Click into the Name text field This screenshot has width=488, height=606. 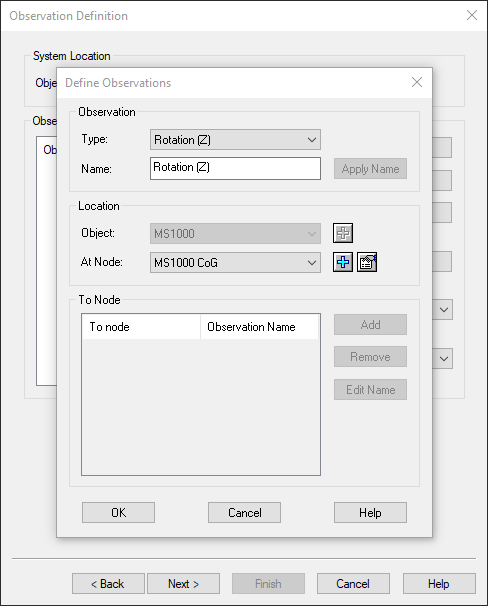235,168
